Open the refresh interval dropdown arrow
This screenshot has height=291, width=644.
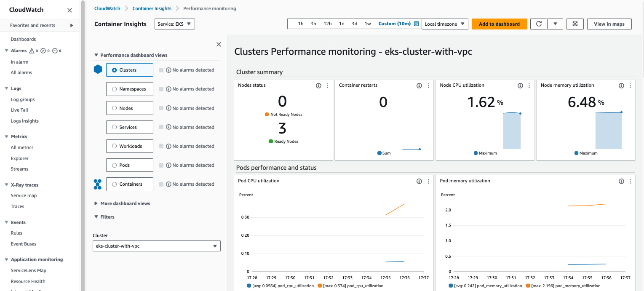click(x=555, y=24)
